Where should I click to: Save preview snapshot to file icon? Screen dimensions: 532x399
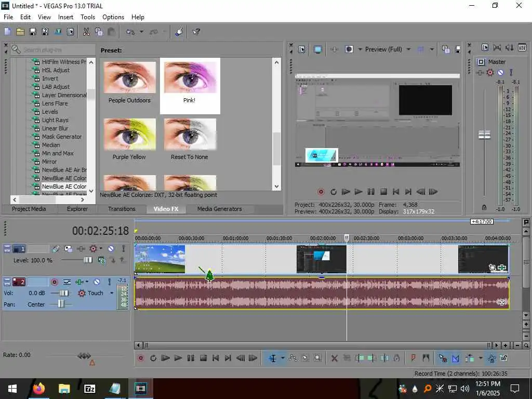click(458, 49)
